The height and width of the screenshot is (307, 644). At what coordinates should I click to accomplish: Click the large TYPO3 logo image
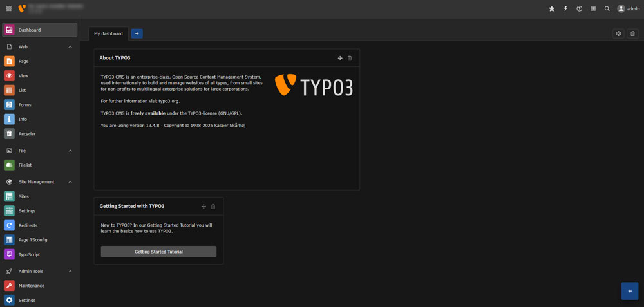point(314,86)
